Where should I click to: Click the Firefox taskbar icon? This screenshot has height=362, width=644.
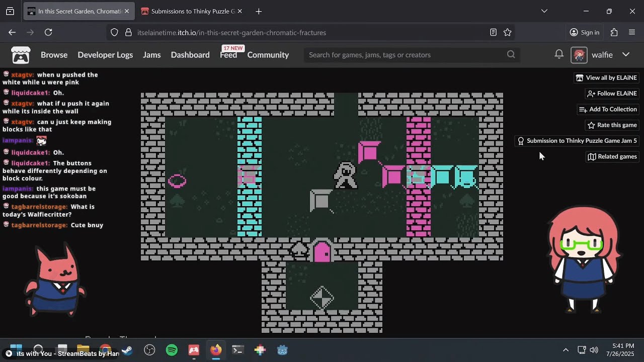pos(216,350)
